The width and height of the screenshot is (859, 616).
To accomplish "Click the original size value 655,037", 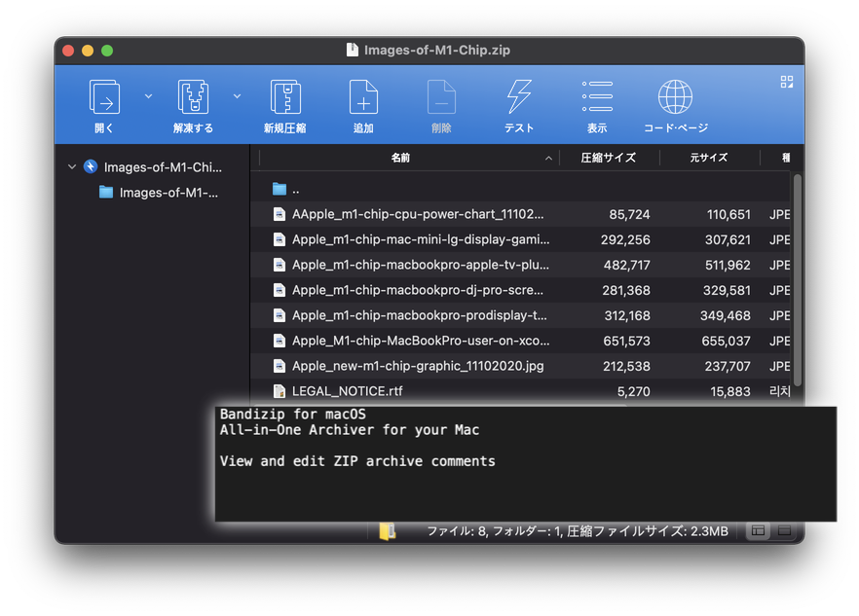I will [x=726, y=342].
